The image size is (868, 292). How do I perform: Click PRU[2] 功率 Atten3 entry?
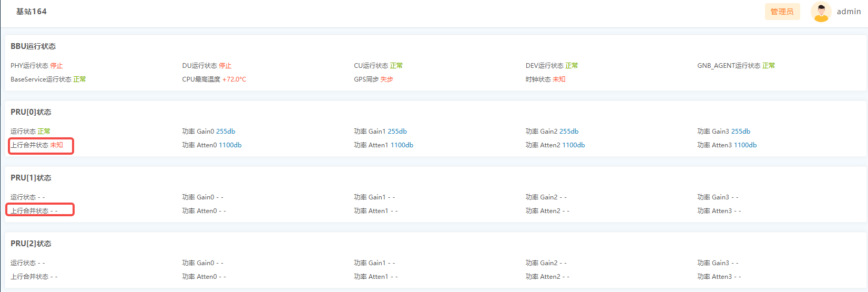tap(719, 277)
